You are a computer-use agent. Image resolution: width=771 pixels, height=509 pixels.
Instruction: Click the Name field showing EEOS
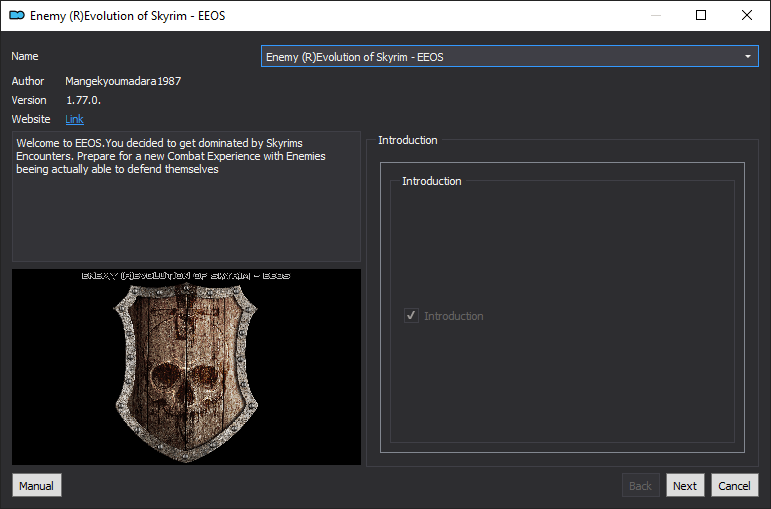509,57
